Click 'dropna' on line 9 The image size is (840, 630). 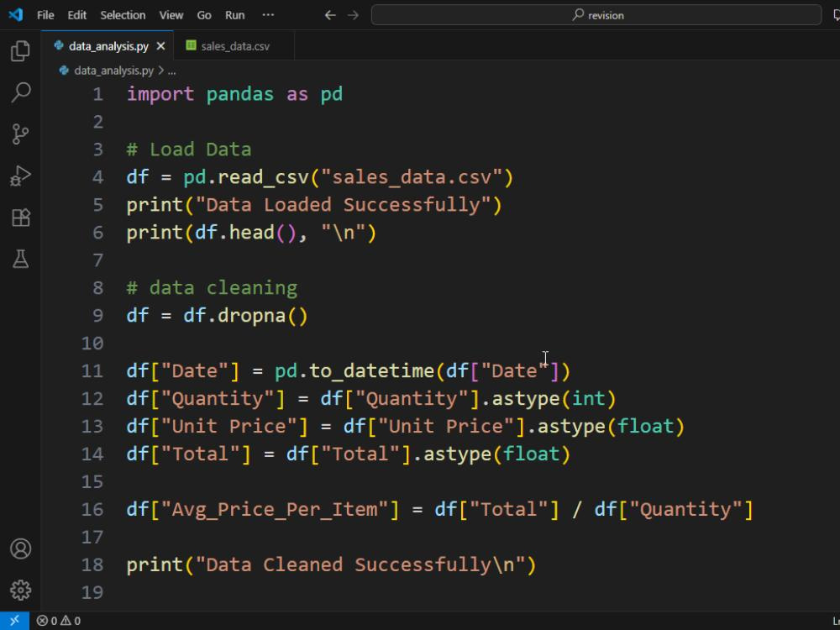[x=252, y=316]
